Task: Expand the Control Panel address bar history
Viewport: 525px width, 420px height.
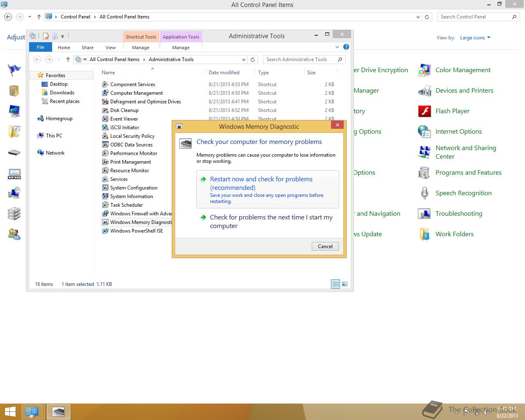Action: [418, 17]
